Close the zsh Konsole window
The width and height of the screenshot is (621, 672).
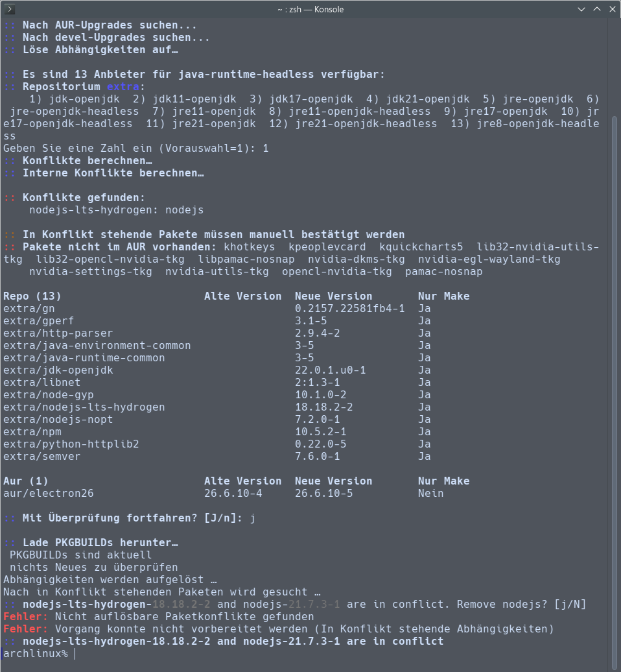point(612,9)
